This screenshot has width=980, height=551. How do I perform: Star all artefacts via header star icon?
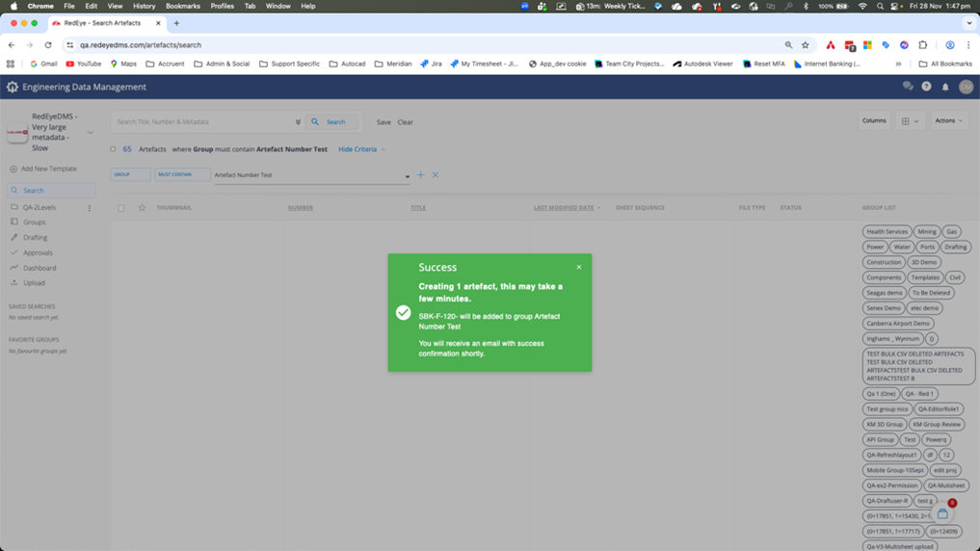[142, 208]
